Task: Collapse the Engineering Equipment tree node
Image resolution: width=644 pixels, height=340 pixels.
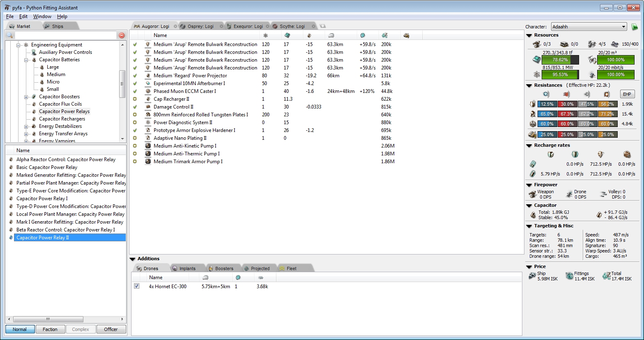Action: point(18,45)
